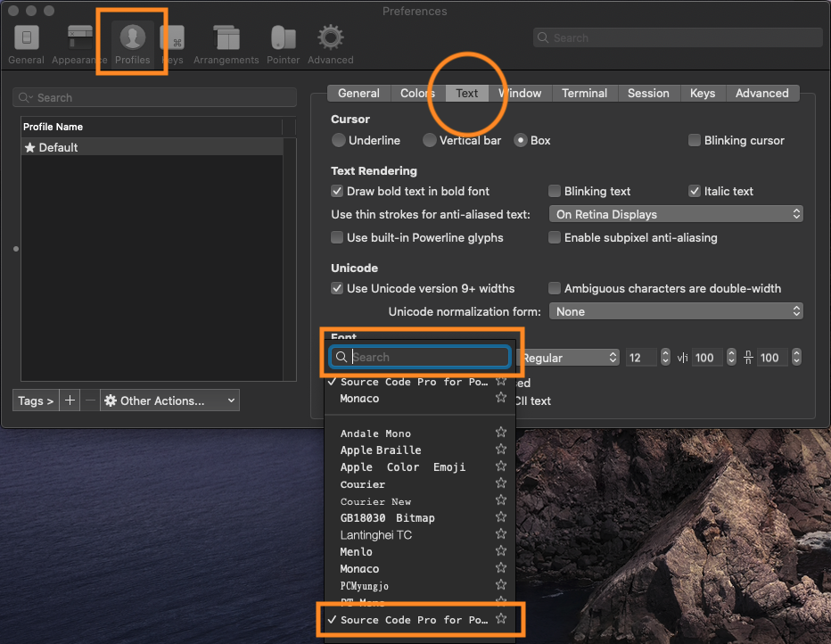Open Other Actions dropdown menu
The height and width of the screenshot is (644, 831).
pyautogui.click(x=169, y=400)
